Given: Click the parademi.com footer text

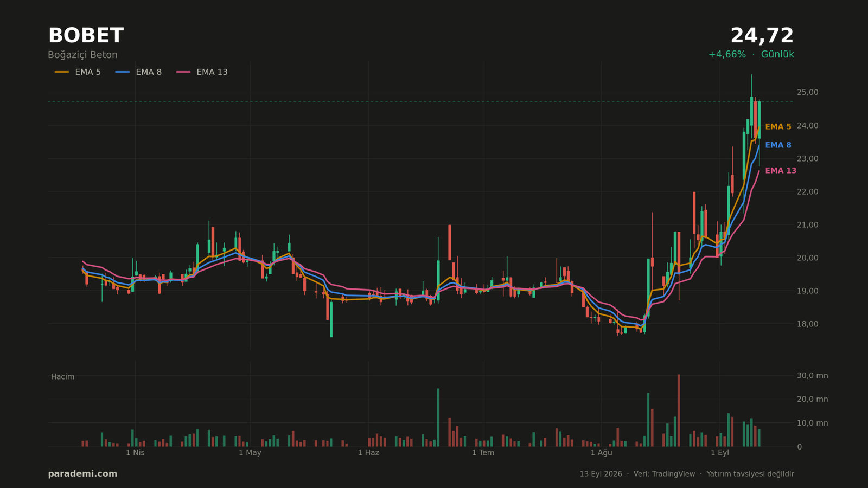Looking at the screenshot, I should 82,474.
